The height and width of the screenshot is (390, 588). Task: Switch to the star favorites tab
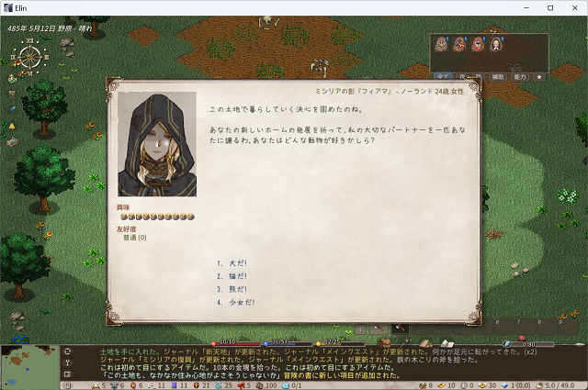coord(539,77)
